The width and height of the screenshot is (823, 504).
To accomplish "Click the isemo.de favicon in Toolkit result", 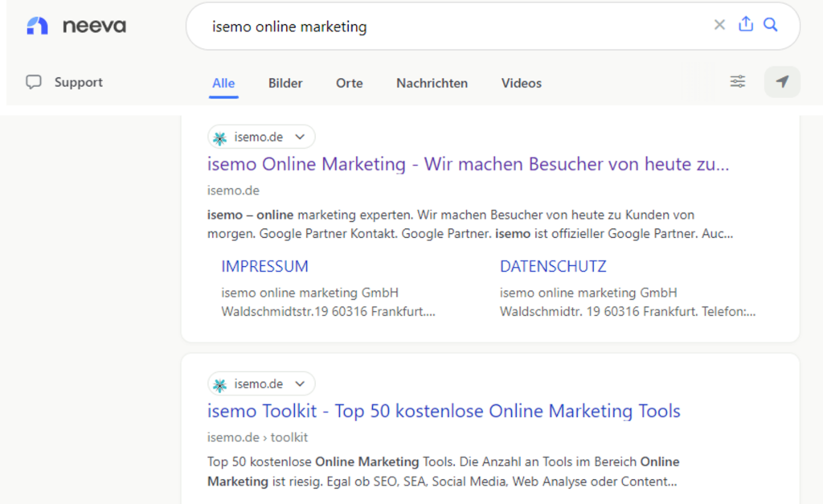I will pyautogui.click(x=220, y=385).
